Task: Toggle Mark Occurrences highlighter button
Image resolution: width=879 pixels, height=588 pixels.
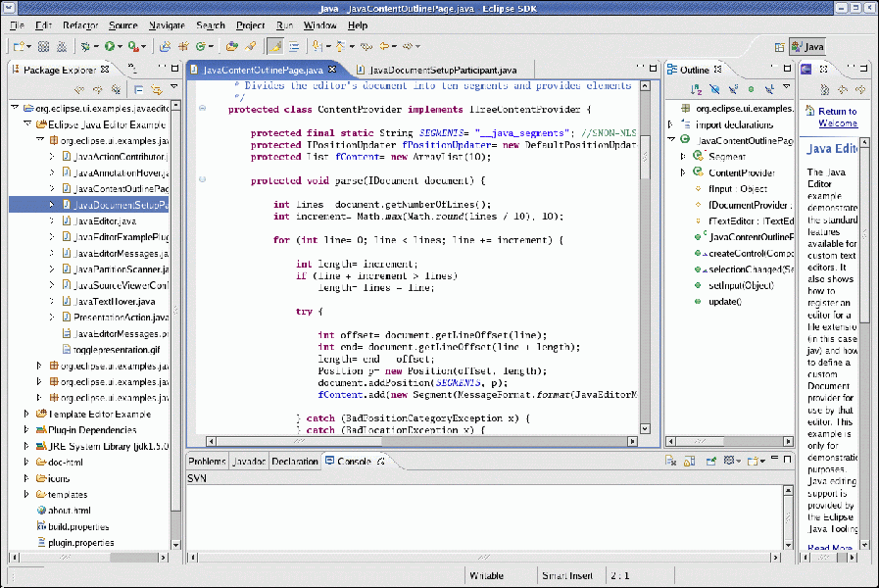Action: tap(274, 46)
